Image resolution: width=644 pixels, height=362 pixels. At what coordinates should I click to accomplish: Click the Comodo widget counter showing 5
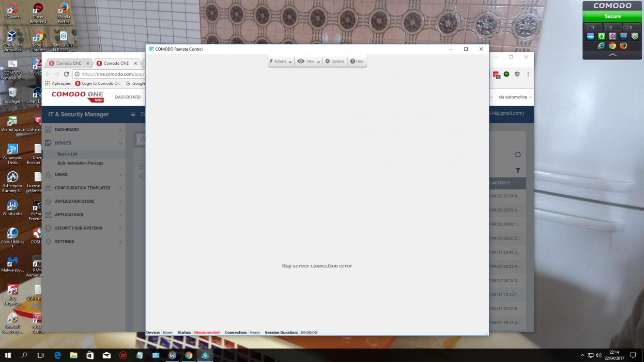click(x=631, y=27)
